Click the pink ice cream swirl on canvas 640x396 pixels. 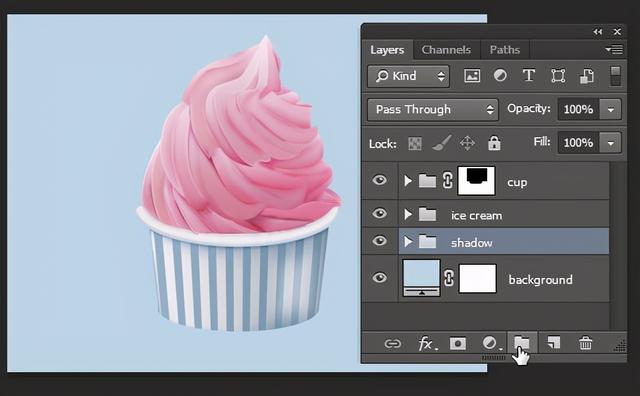point(241,143)
